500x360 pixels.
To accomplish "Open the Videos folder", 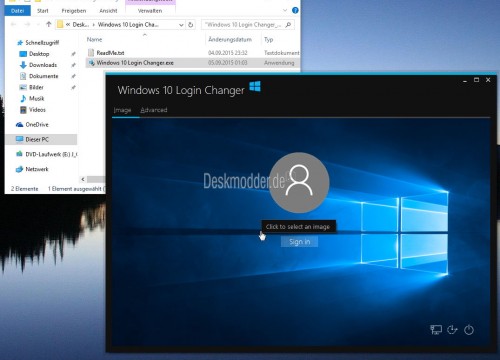I will click(37, 110).
